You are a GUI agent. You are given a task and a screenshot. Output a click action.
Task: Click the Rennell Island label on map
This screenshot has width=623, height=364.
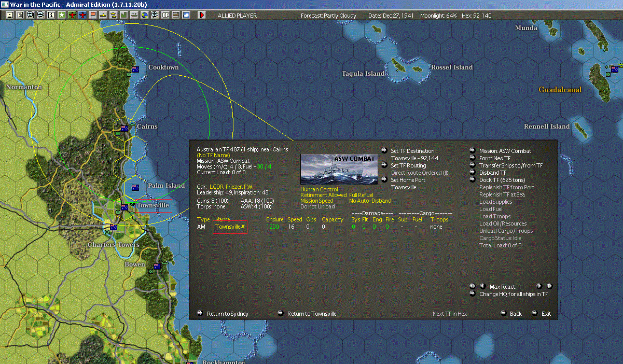coord(547,127)
